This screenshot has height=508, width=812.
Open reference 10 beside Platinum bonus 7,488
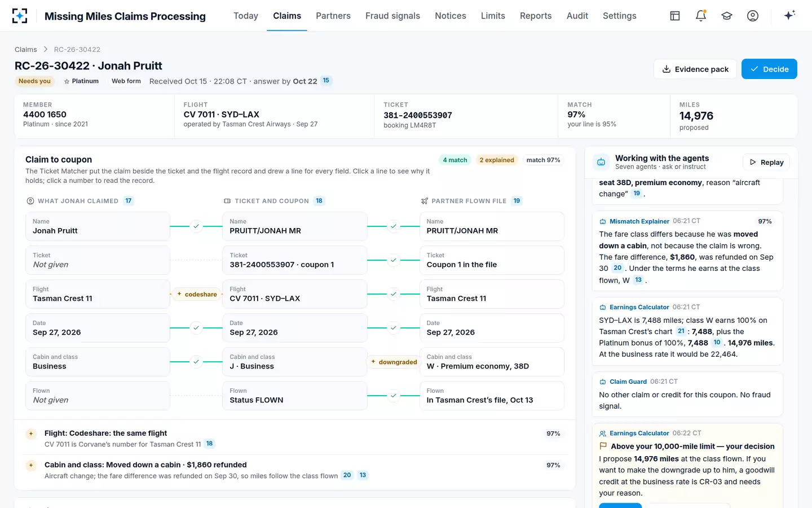pyautogui.click(x=717, y=343)
